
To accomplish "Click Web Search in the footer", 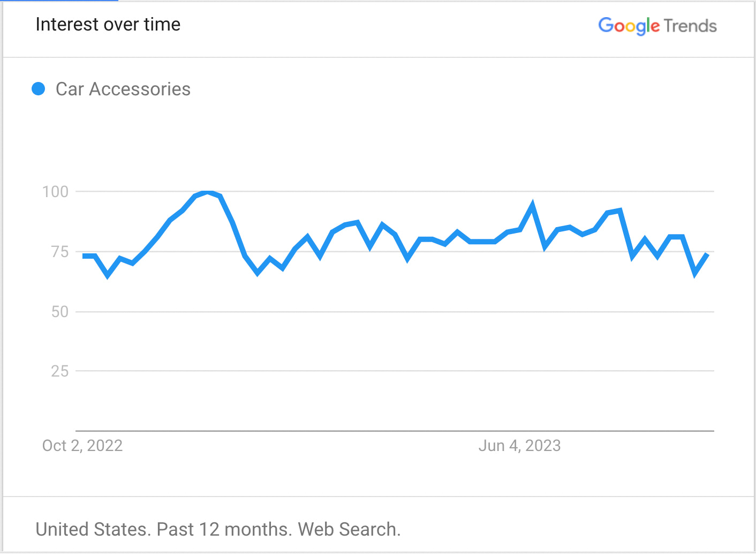I will coord(349,529).
